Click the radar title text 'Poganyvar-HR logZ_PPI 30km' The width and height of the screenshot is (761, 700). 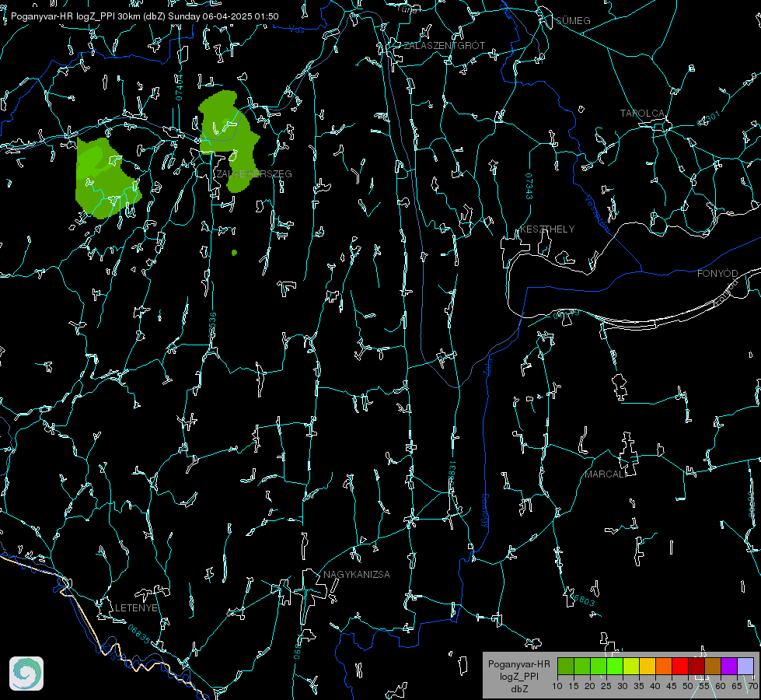[x=75, y=16]
